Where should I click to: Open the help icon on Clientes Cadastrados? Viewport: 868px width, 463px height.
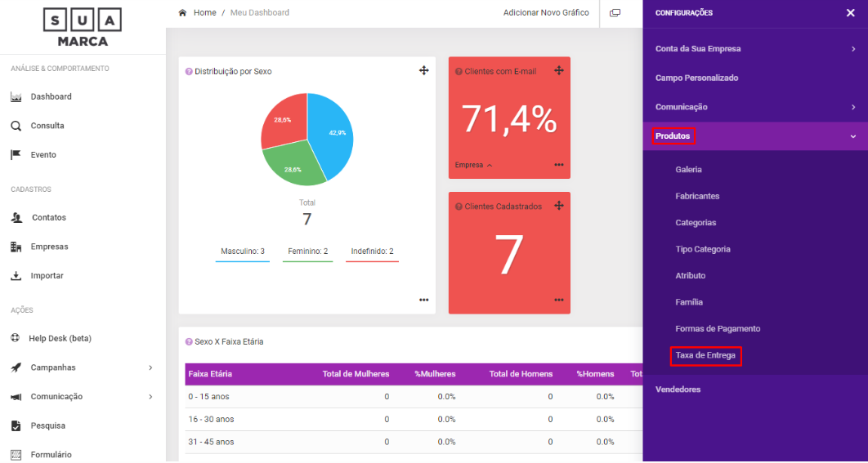click(x=459, y=207)
